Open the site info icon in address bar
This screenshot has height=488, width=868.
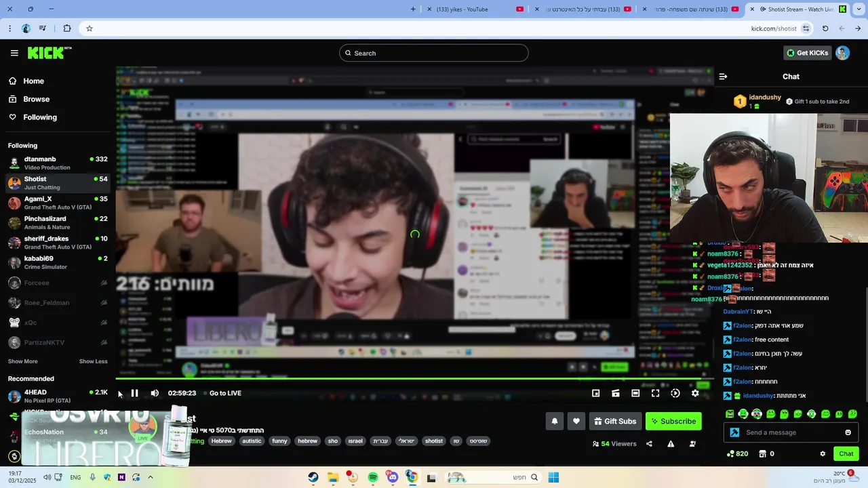[806, 28]
